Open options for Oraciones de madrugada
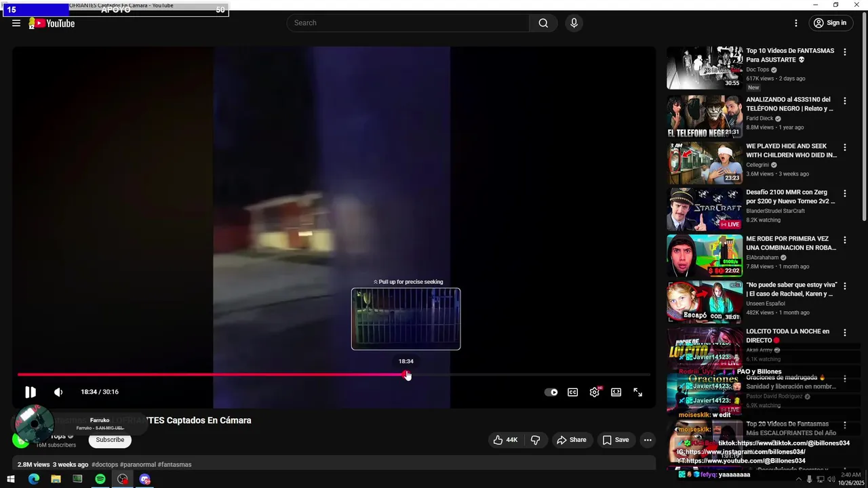The image size is (868, 488). pyautogui.click(x=845, y=379)
